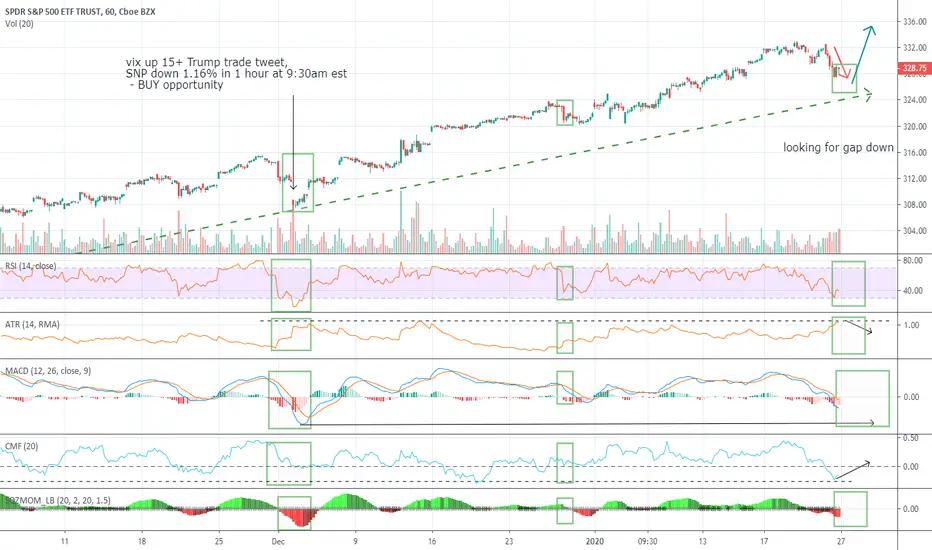The width and height of the screenshot is (932, 550).
Task: Click the 0.00 level on the SQZMOM axis
Action: tap(911, 509)
